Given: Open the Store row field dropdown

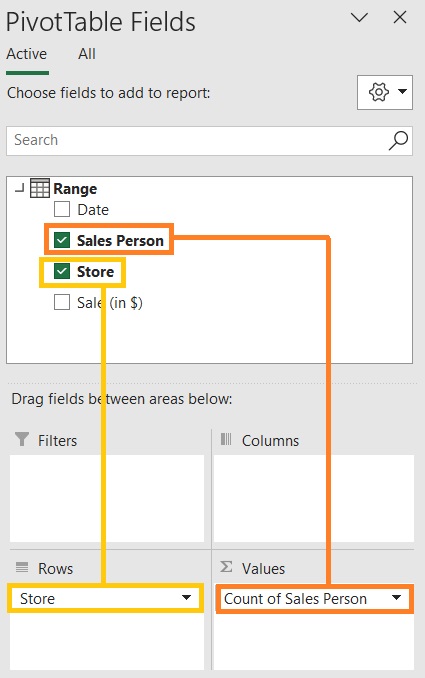Looking at the screenshot, I should 186,598.
